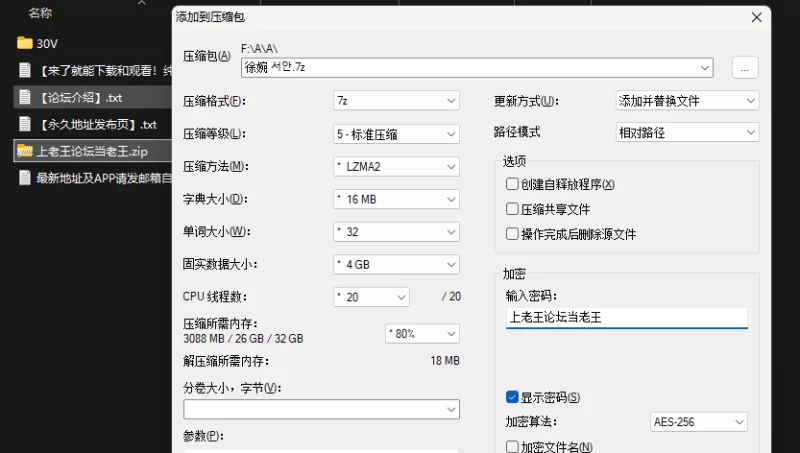Open the CPU 线程数 dropdown
This screenshot has height=453, width=800.
point(371,297)
